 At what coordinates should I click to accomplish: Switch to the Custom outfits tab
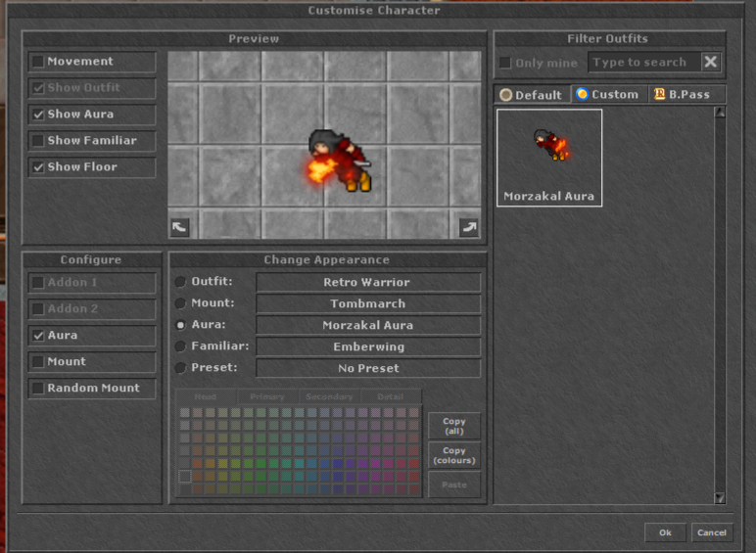point(610,94)
